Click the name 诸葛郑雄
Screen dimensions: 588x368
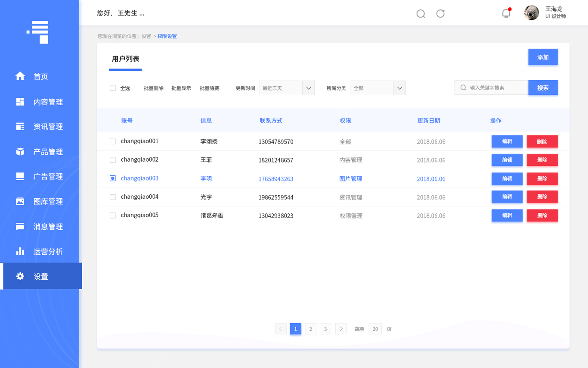212,215
